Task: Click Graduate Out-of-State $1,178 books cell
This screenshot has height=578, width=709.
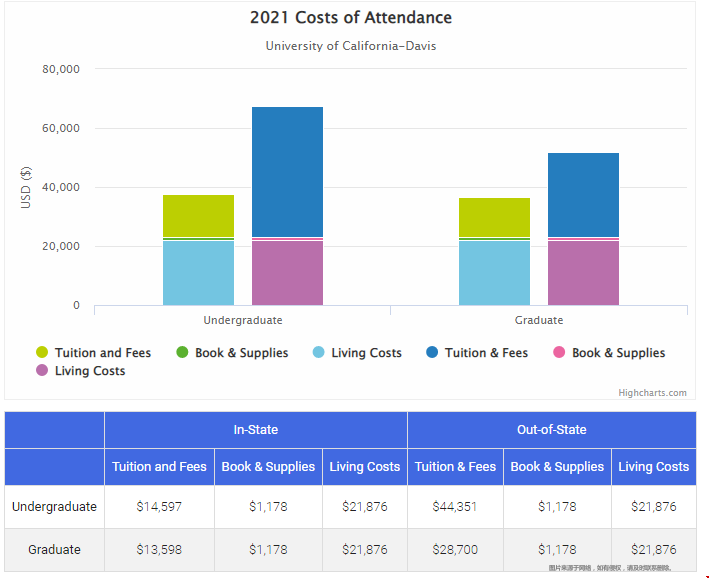Action: click(x=557, y=550)
